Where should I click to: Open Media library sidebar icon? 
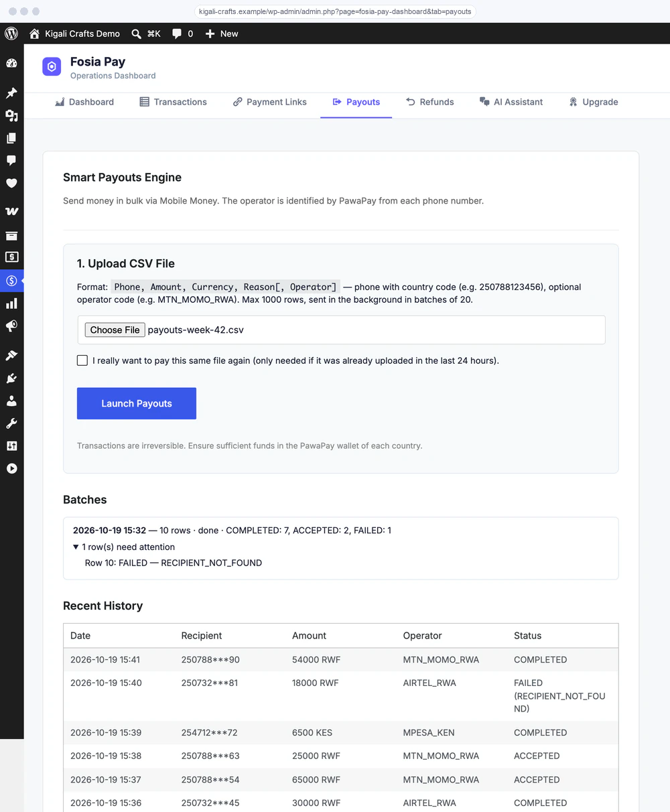11,116
